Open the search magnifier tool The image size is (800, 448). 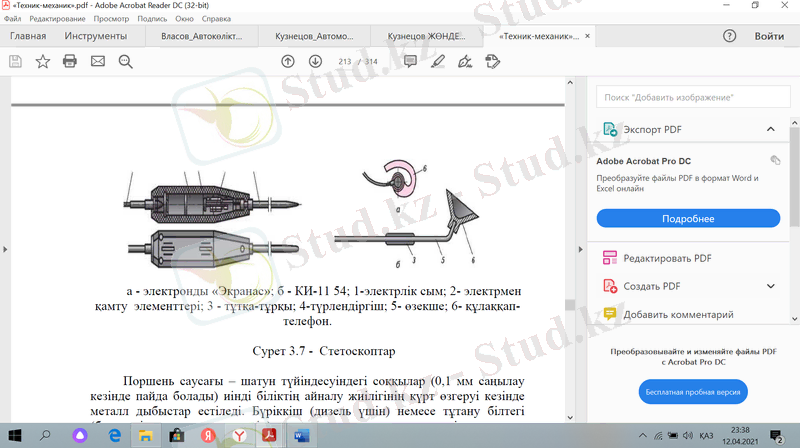click(x=125, y=61)
